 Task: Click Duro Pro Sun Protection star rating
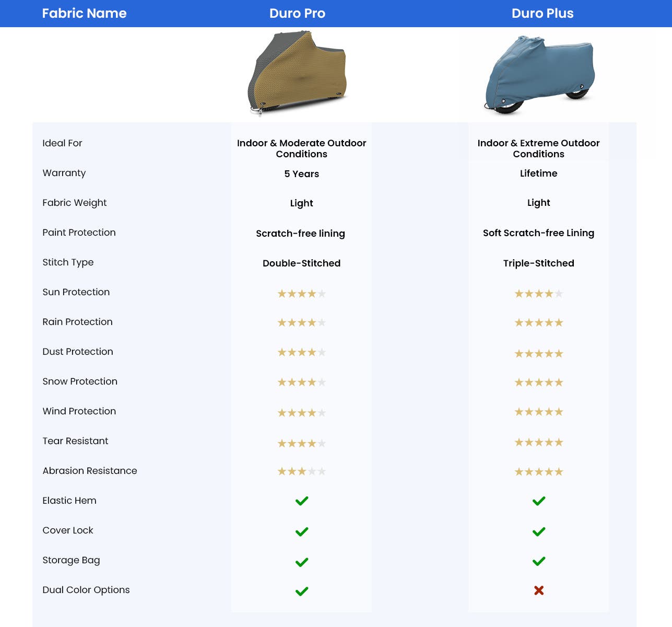(x=302, y=294)
